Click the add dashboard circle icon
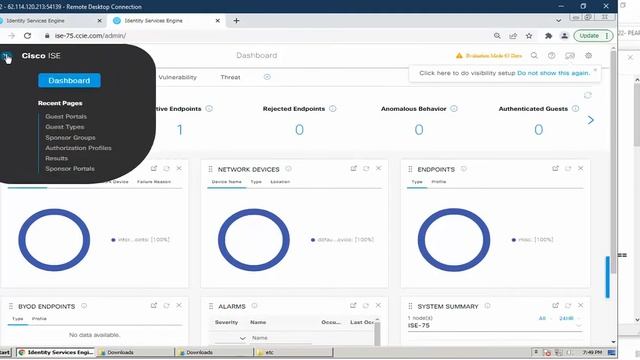 (267, 77)
